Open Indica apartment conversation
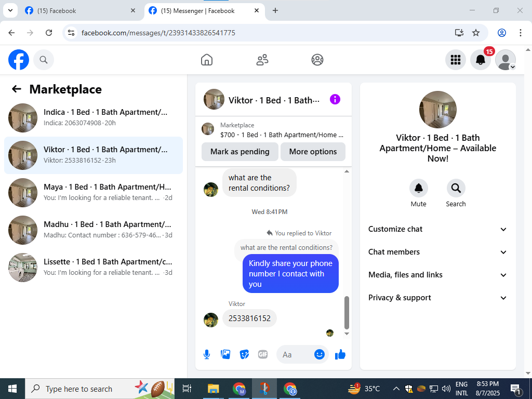Image resolution: width=532 pixels, height=399 pixels. point(94,118)
